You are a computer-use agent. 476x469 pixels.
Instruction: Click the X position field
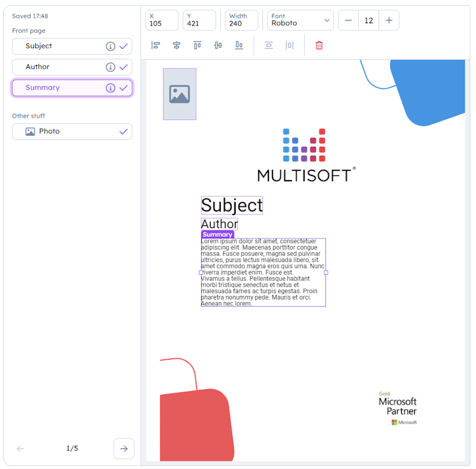click(162, 20)
